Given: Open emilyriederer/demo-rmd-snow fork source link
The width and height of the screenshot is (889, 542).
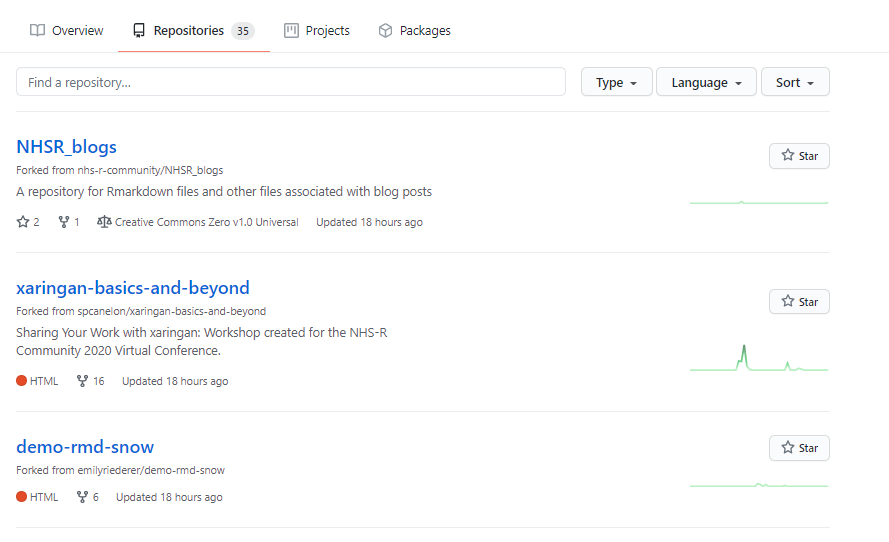Looking at the screenshot, I should coord(151,470).
